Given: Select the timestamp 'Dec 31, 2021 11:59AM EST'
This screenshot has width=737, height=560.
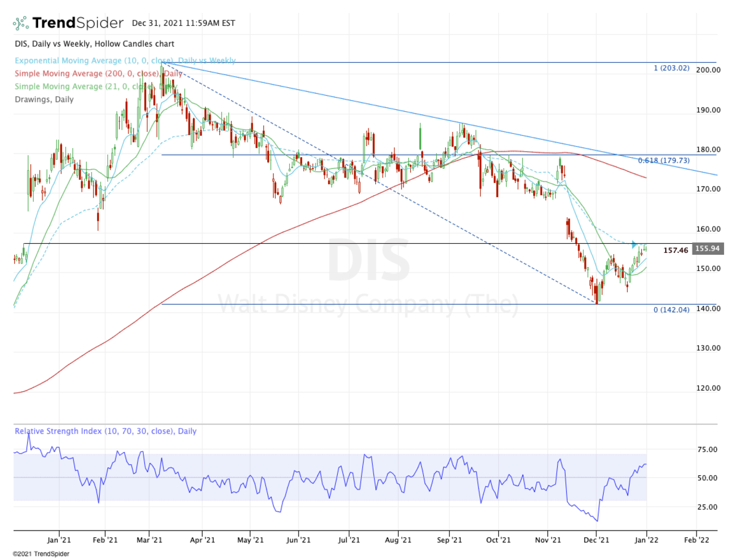Looking at the screenshot, I should pos(184,23).
